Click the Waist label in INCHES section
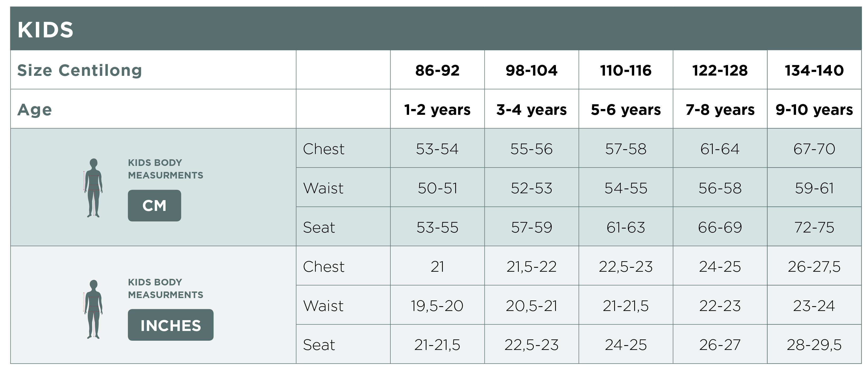The height and width of the screenshot is (376, 868). (x=323, y=306)
